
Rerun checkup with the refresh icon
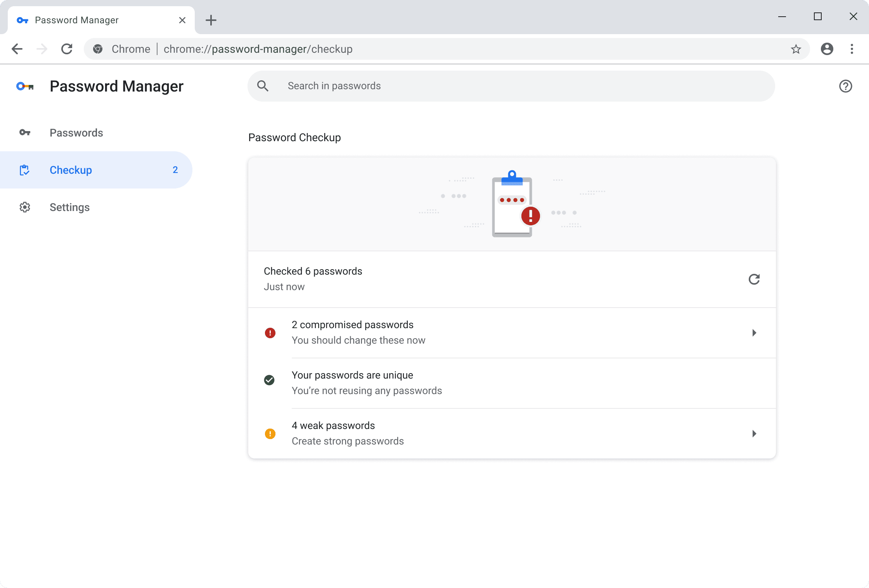[x=754, y=279]
